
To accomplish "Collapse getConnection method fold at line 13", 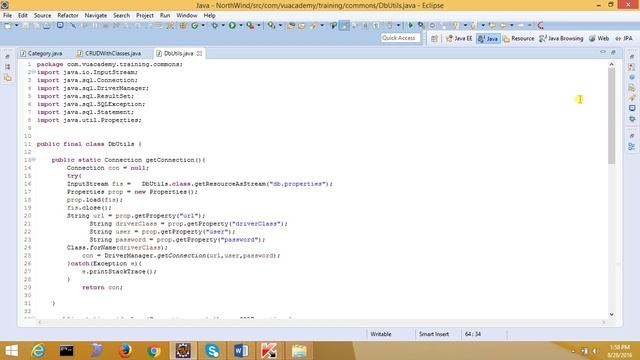I will [x=33, y=160].
